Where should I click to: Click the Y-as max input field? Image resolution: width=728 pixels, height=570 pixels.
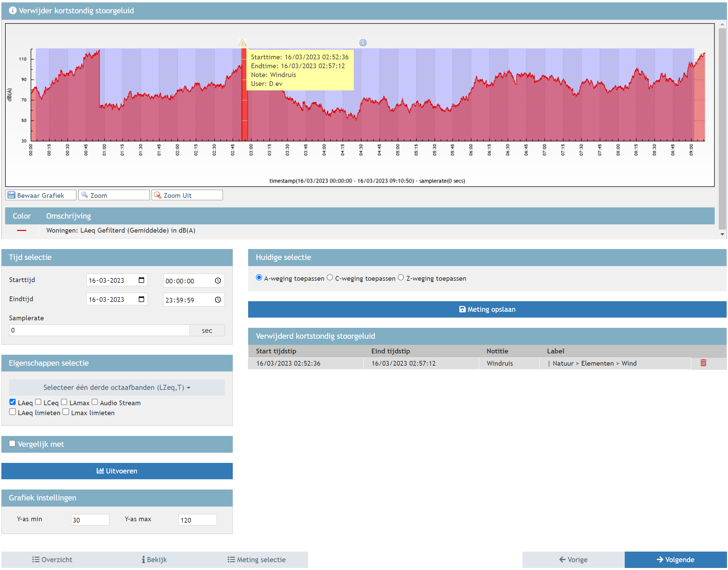tap(197, 520)
